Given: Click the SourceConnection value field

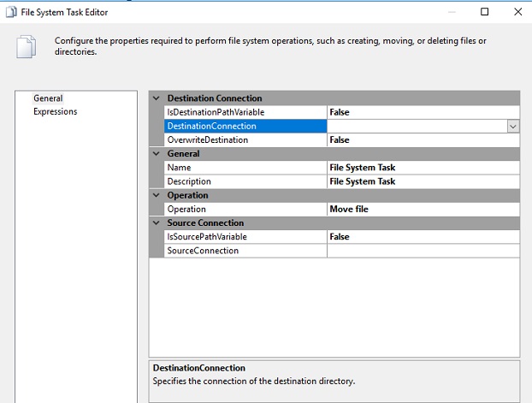Looking at the screenshot, I should click(x=423, y=251).
